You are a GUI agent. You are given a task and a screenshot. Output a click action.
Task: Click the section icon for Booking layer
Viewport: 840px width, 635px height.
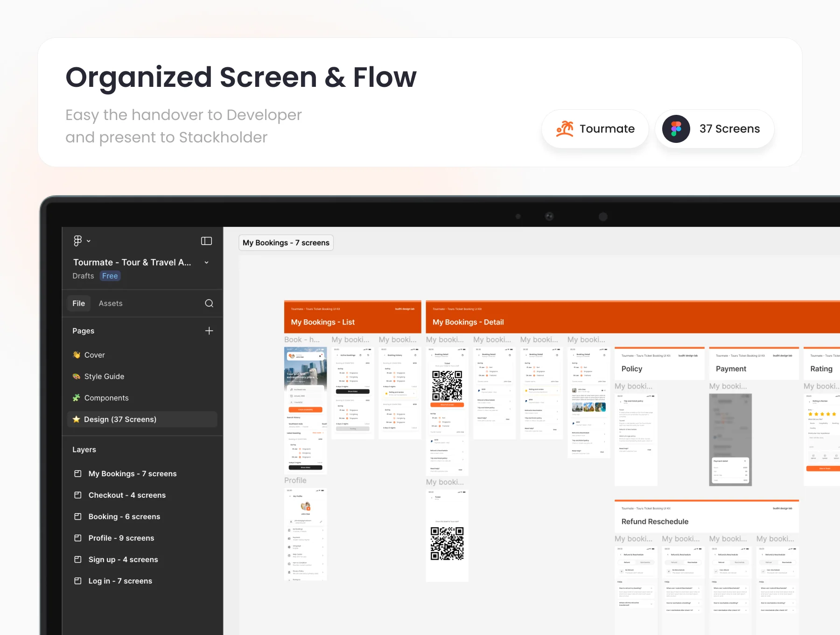78,516
